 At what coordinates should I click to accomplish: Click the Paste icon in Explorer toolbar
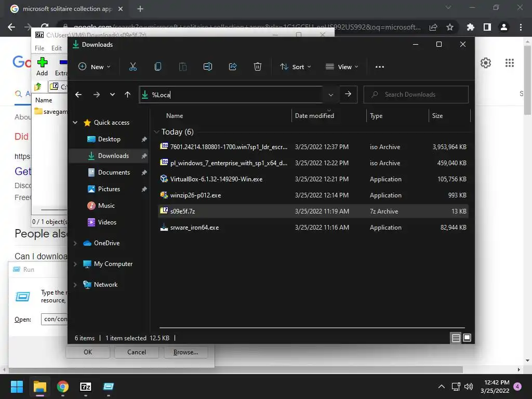pos(183,67)
